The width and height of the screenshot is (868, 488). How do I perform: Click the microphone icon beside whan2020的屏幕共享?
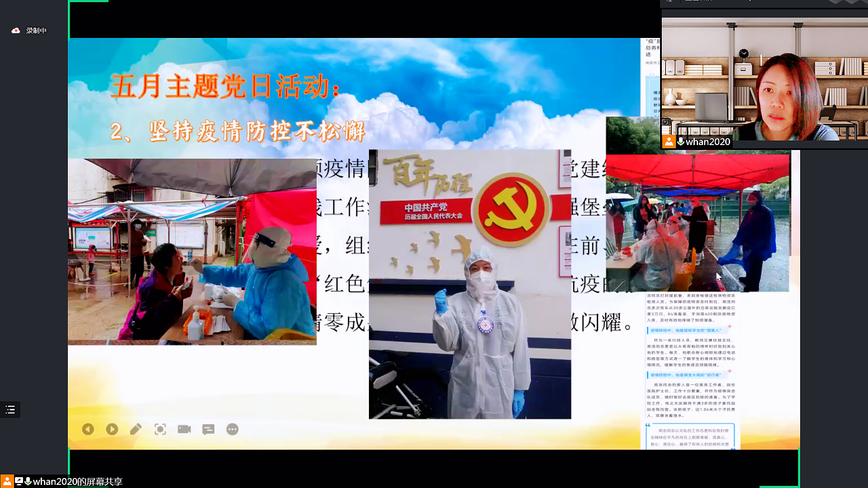tap(28, 481)
